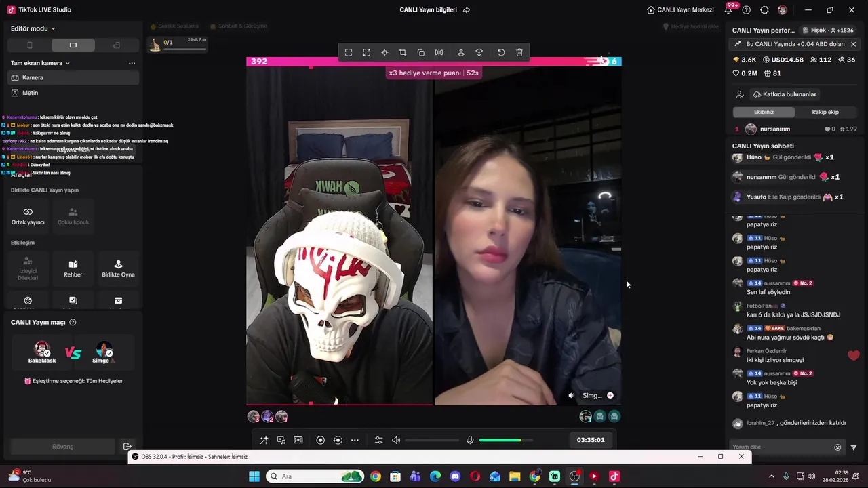Select the Ekibiniz tab
This screenshot has width=868, height=488.
click(764, 112)
